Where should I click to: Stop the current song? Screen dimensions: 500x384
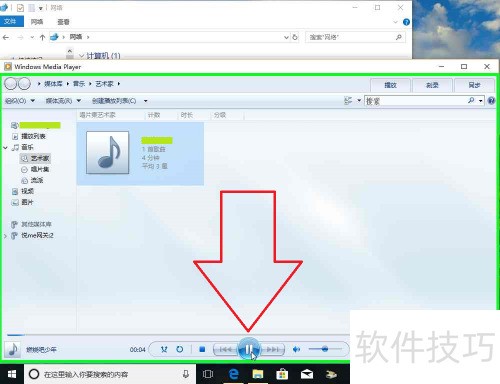[x=202, y=349]
